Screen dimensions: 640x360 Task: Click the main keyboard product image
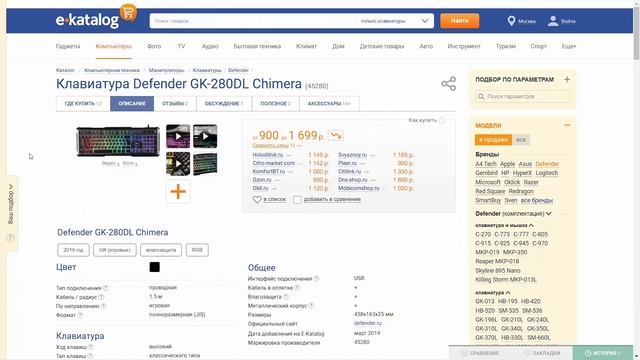coord(118,141)
